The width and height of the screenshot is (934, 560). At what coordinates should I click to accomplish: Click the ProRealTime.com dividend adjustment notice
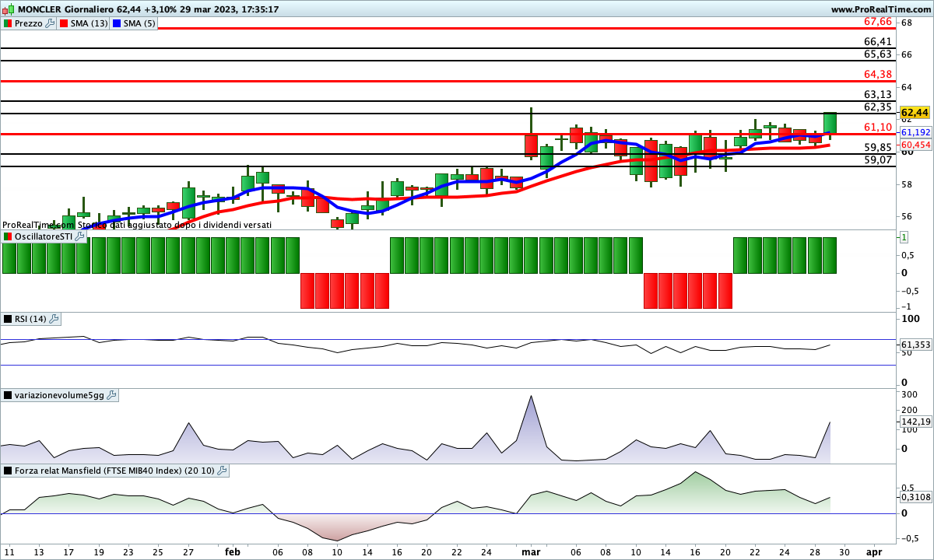[x=137, y=225]
